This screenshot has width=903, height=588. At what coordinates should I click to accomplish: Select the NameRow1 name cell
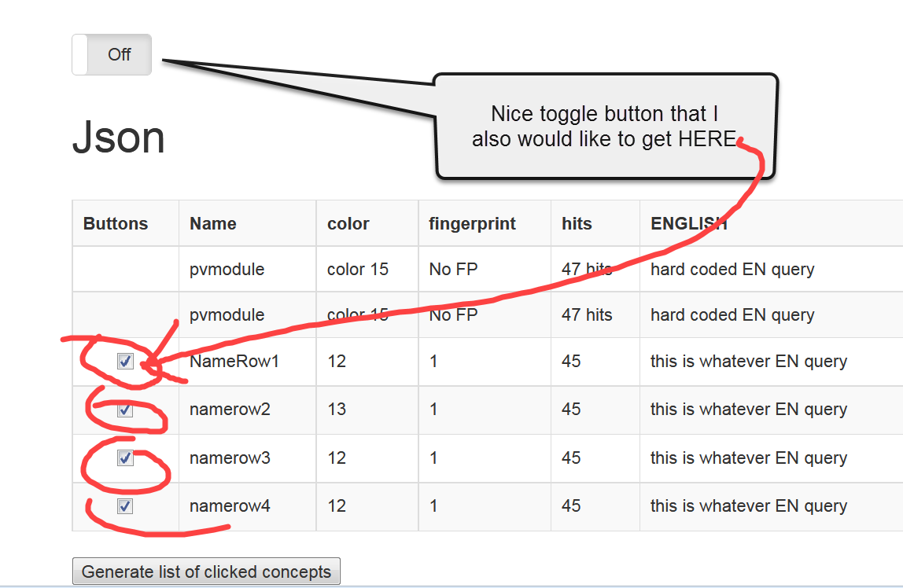234,362
